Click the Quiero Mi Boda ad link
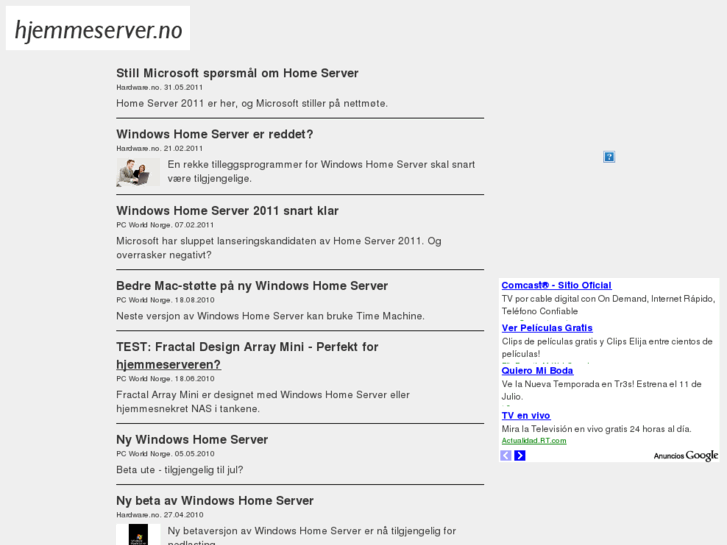Viewport: 727px width, 545px height. click(537, 371)
